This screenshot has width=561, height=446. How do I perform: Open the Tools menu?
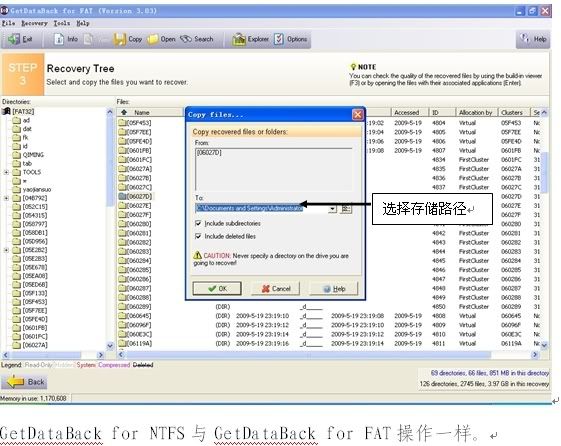[62, 23]
